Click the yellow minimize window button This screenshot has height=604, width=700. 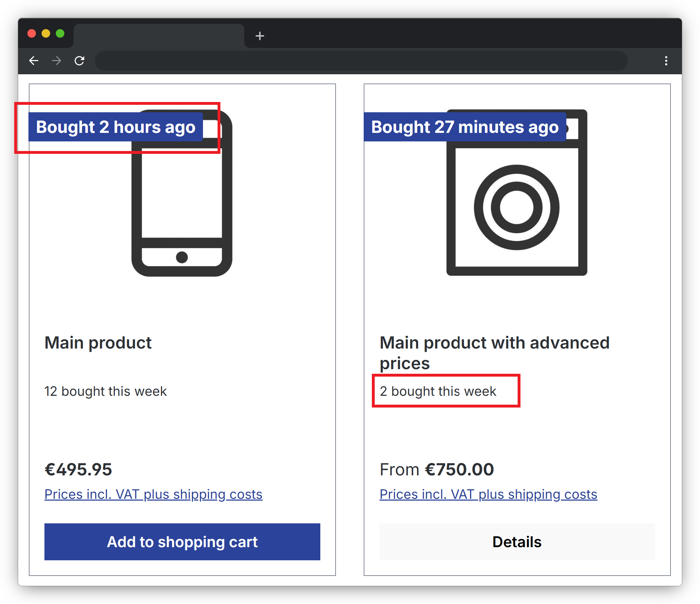pos(46,33)
